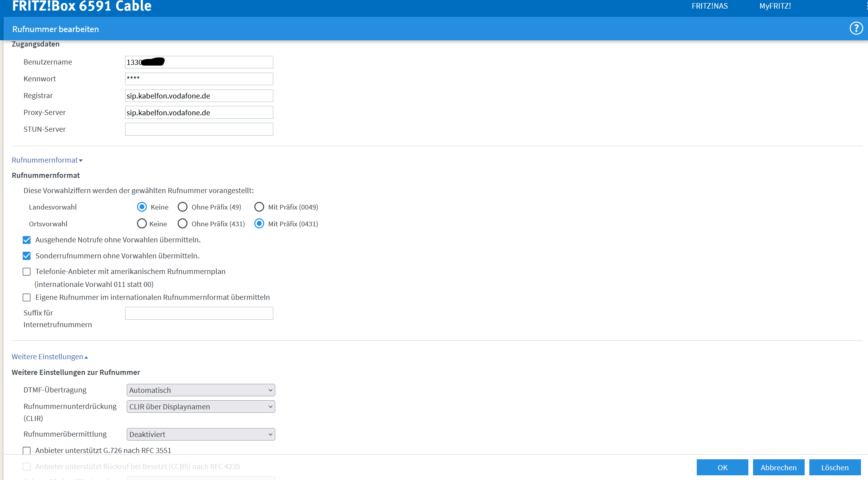Screen dimensions: 868x480
Task: Open the Rufnummernunterdrückung CLIR dropdown
Action: tap(201, 407)
